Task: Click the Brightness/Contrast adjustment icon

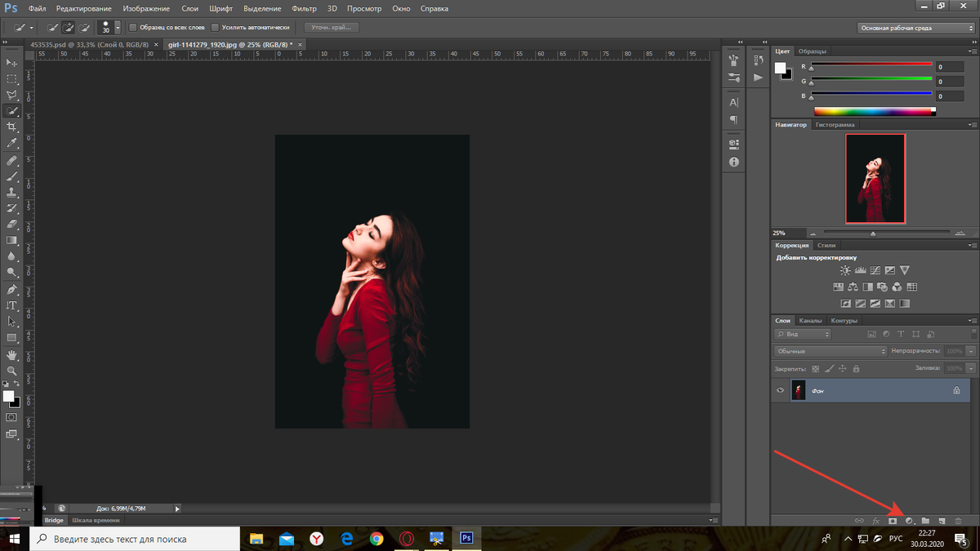Action: point(845,270)
